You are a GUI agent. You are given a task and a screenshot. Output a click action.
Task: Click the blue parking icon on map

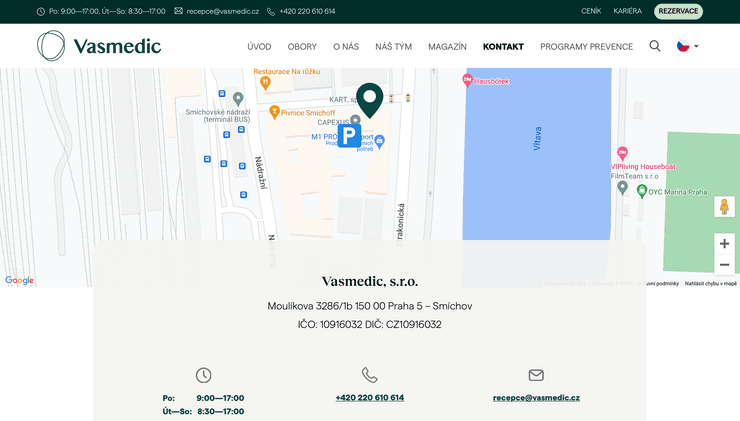[x=349, y=136]
